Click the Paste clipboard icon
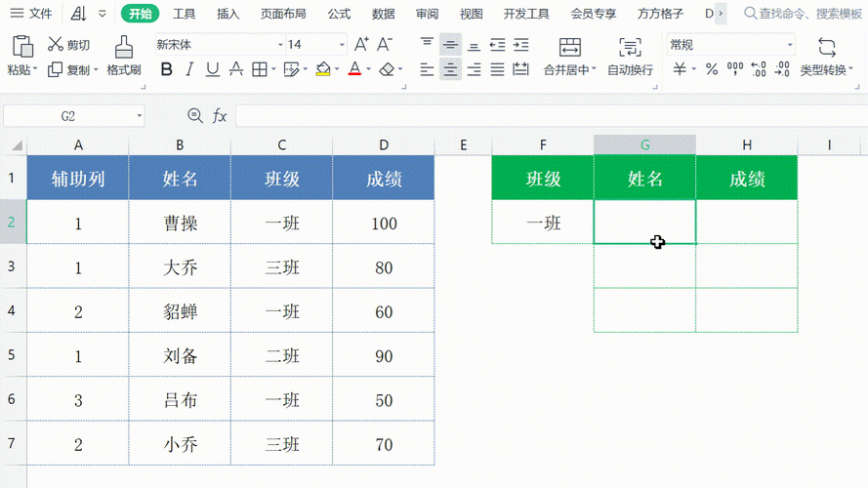868x488 pixels. (22, 47)
